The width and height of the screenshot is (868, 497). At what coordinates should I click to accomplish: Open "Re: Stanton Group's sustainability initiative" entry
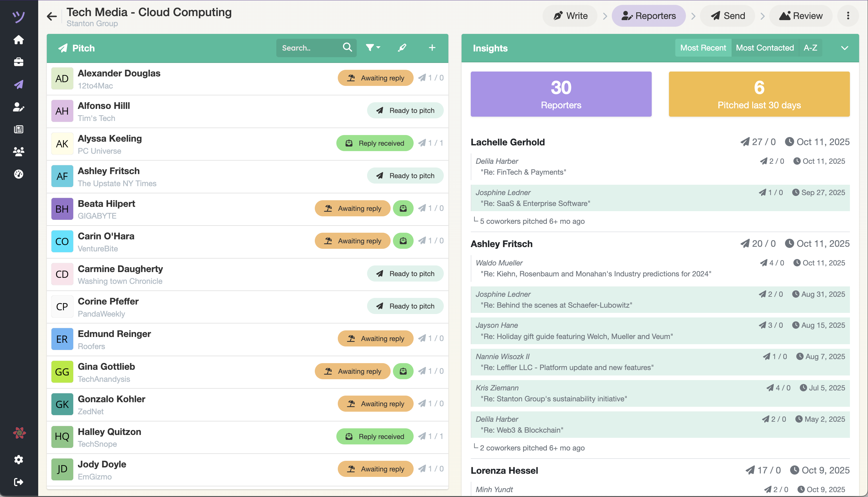coord(660,393)
